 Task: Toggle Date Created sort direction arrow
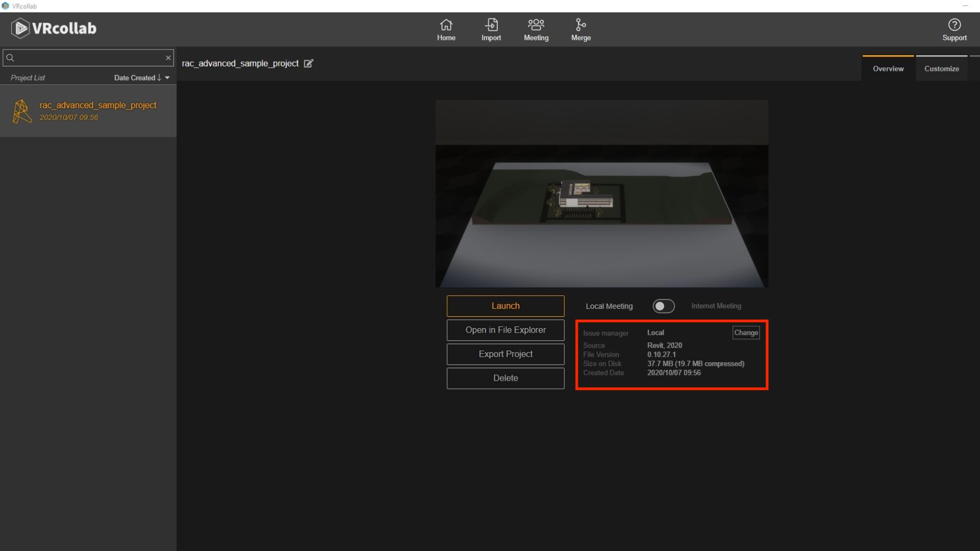click(x=159, y=78)
